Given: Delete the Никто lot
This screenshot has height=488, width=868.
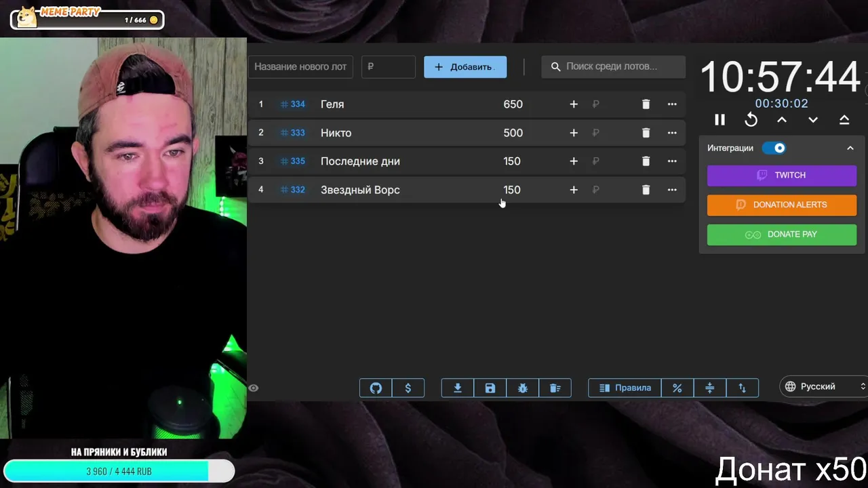Looking at the screenshot, I should [646, 133].
